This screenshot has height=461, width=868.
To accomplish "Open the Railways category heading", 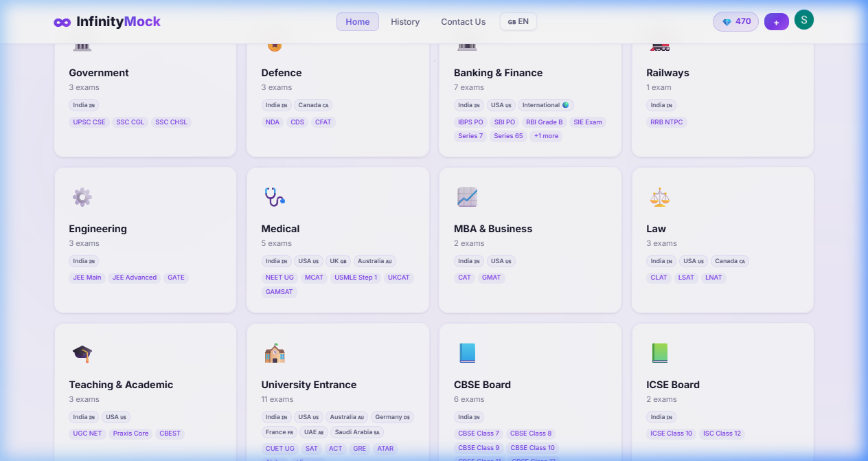I will pos(667,73).
